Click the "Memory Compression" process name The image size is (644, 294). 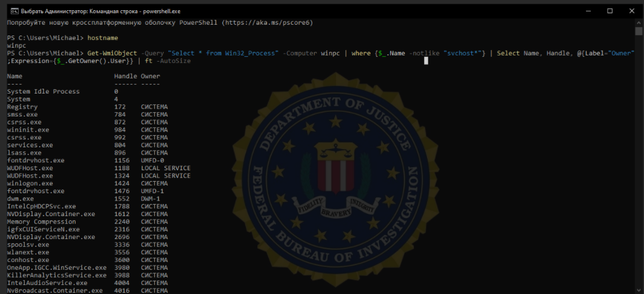click(x=42, y=222)
